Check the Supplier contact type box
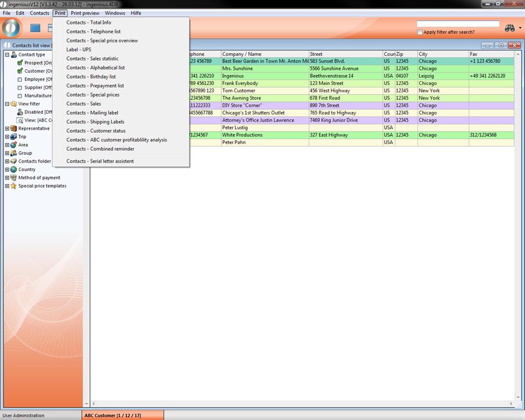The image size is (525, 420). click(x=20, y=88)
